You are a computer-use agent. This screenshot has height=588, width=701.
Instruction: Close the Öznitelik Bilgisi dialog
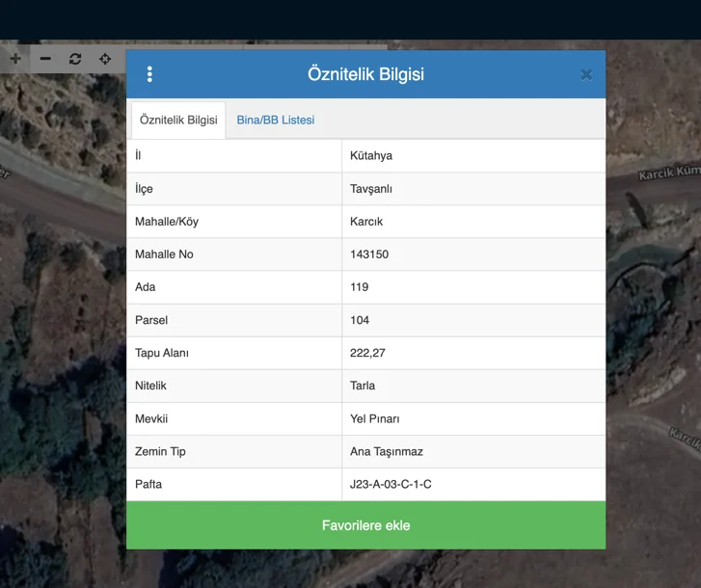click(x=586, y=74)
